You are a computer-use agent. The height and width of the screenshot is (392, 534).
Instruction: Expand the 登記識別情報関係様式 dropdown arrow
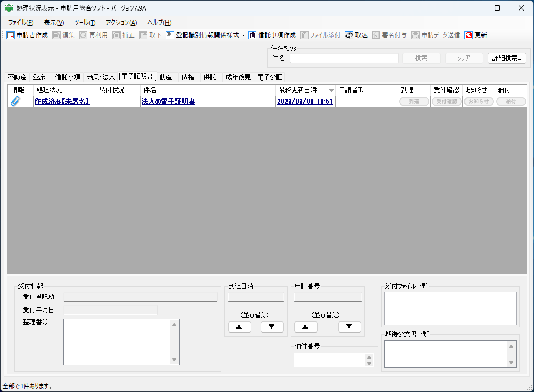(x=243, y=36)
